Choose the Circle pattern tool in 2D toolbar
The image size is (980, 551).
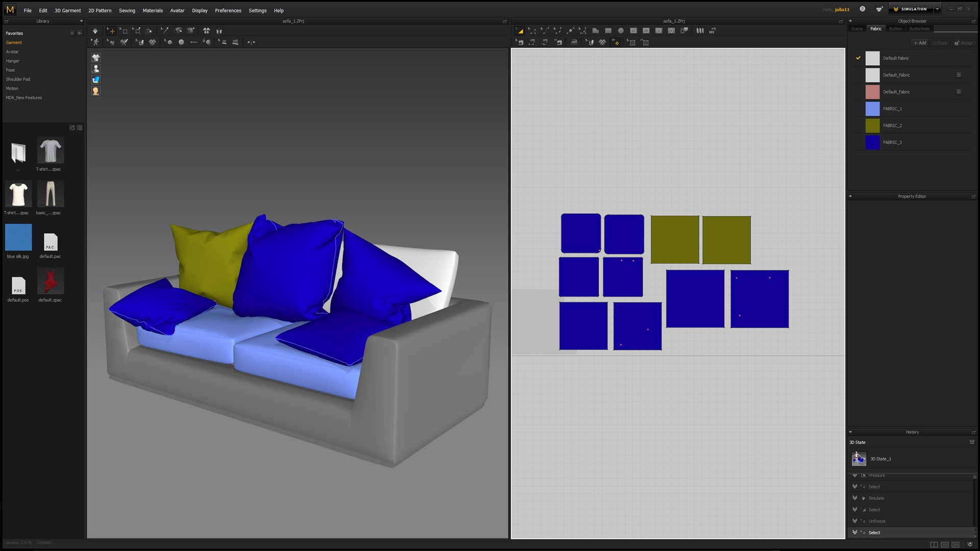click(621, 31)
